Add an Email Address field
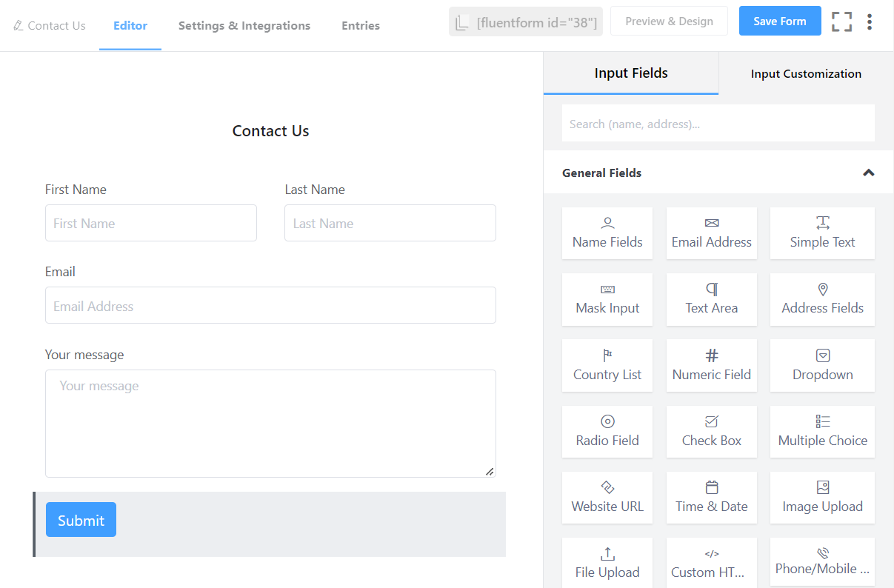Screen dimensions: 894x588 point(711,233)
